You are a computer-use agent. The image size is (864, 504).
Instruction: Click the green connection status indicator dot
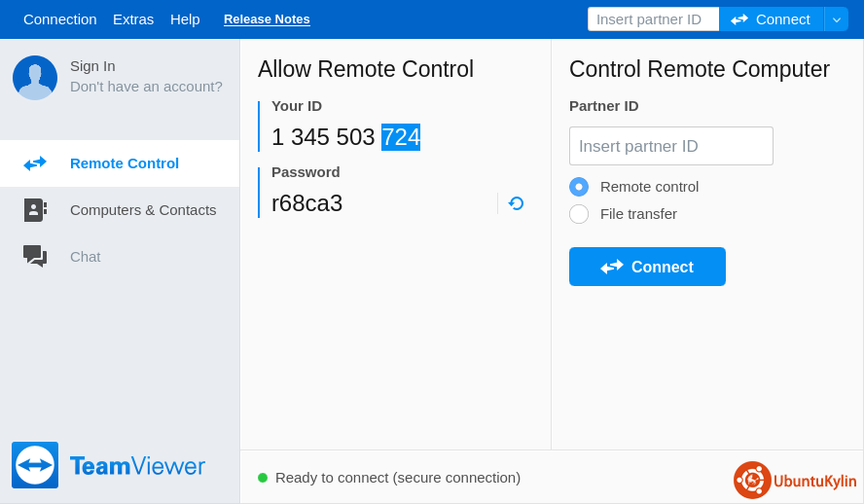[x=263, y=478]
